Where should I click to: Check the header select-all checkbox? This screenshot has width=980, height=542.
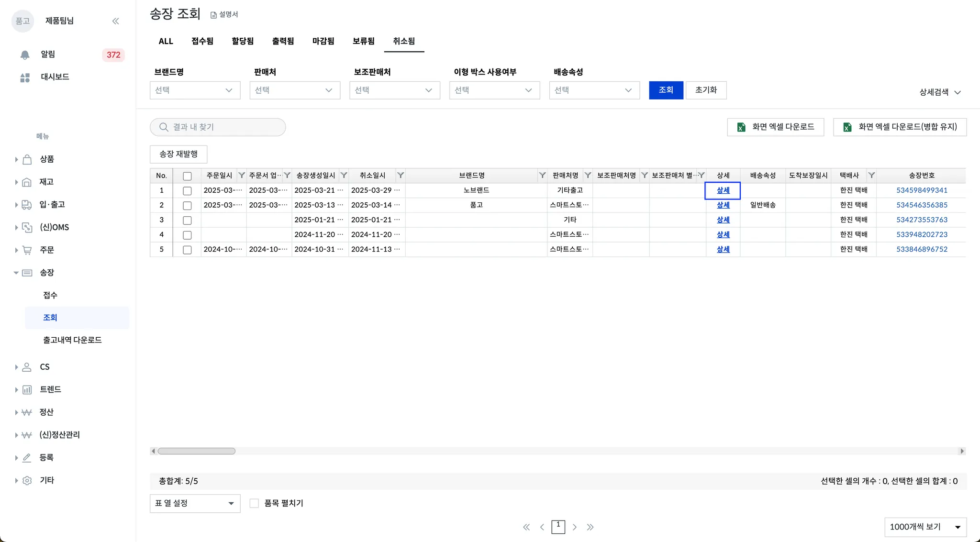click(187, 176)
